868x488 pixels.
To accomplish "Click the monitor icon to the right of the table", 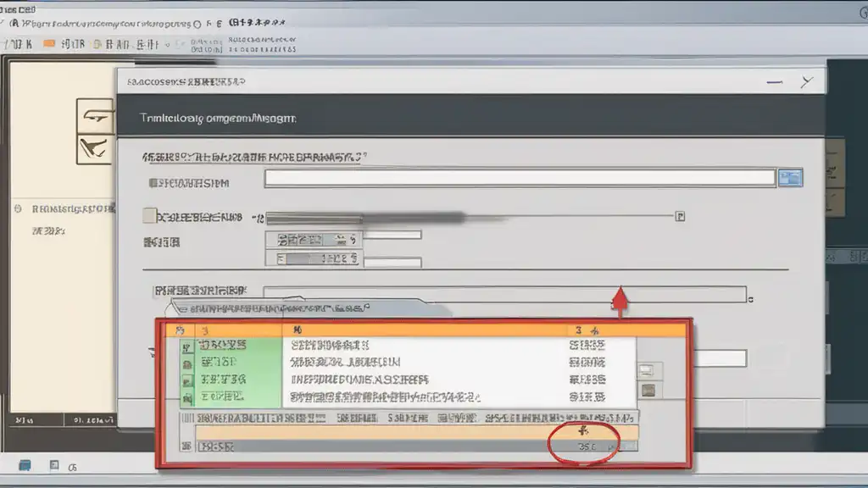I will [647, 370].
